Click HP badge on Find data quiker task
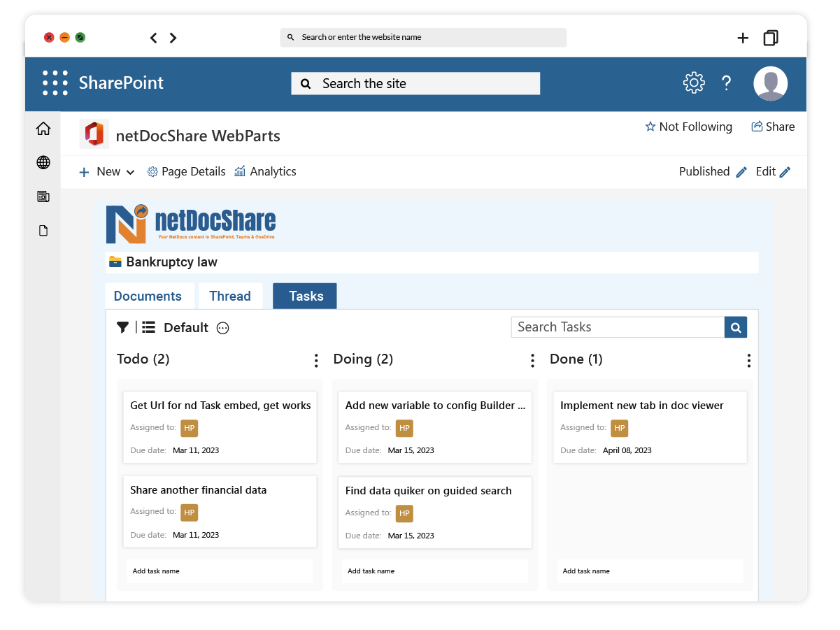Image resolution: width=840 pixels, height=630 pixels. (x=404, y=513)
